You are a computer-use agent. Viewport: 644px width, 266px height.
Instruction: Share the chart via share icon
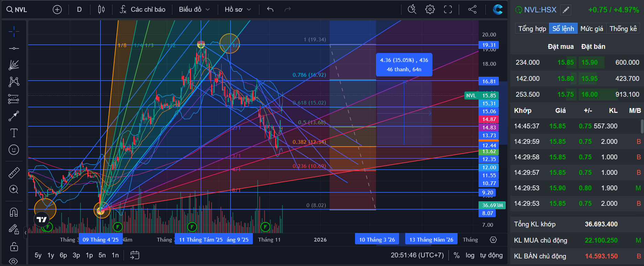pos(472,10)
